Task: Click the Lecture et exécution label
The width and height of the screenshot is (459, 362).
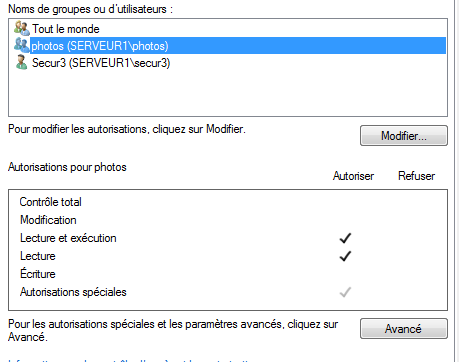Action: [x=68, y=238]
